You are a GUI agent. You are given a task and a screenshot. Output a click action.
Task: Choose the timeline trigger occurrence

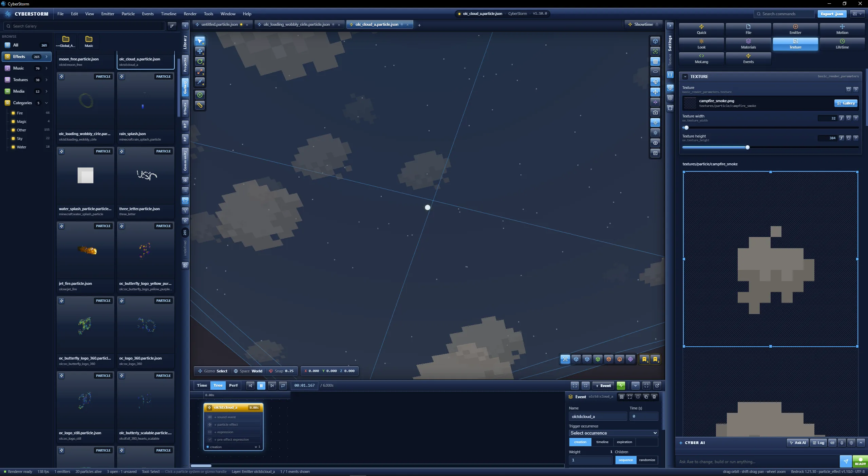click(602, 442)
